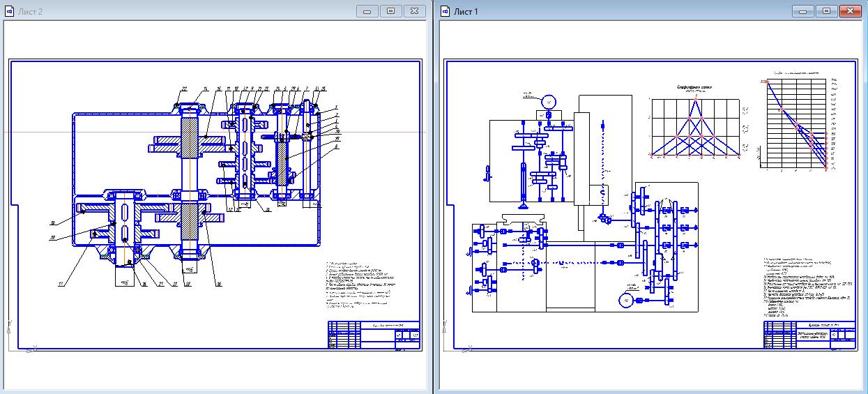Minimize the Лист 1 window
Screen dimensions: 868x394
coord(802,10)
